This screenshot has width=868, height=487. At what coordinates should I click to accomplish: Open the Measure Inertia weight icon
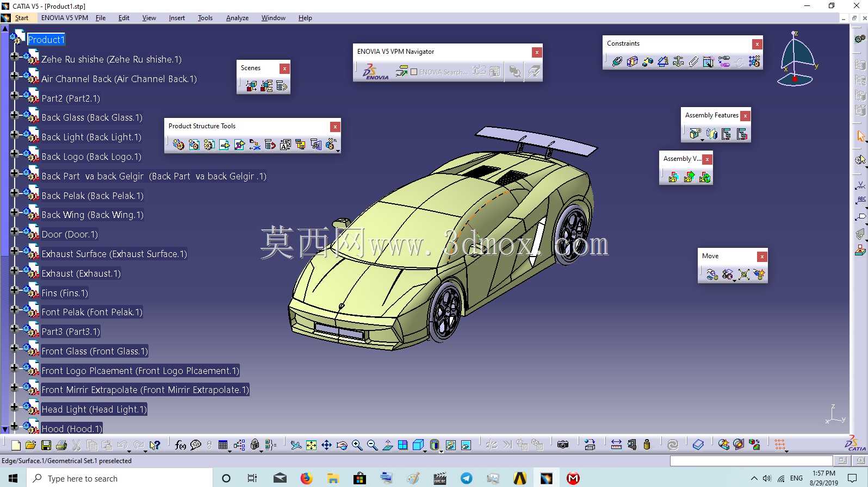click(647, 445)
